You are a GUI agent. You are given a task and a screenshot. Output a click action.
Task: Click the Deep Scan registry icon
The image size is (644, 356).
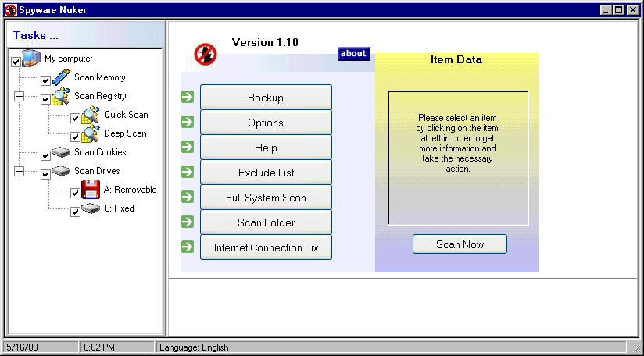click(91, 133)
